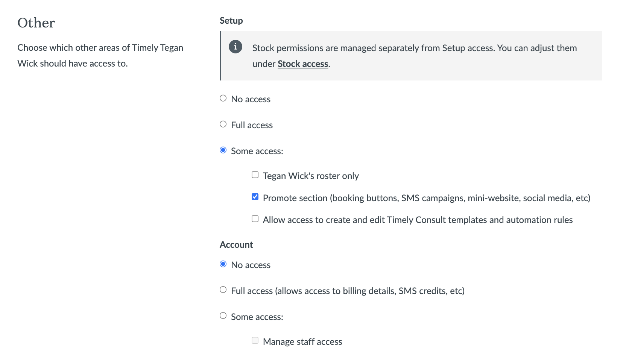
Task: Click the 'Tegan Wick's roster only' label text
Action: (311, 176)
